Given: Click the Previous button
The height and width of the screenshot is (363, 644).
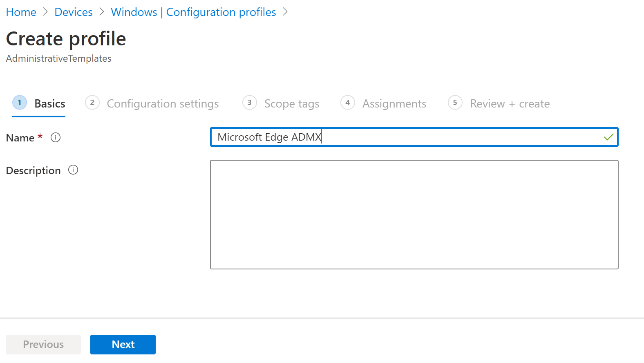Looking at the screenshot, I should [x=43, y=345].
